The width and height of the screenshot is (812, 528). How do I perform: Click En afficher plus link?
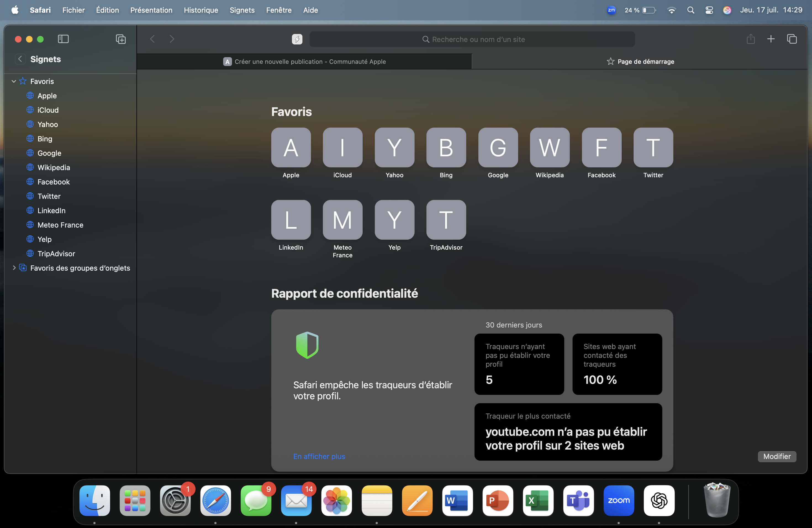319,456
